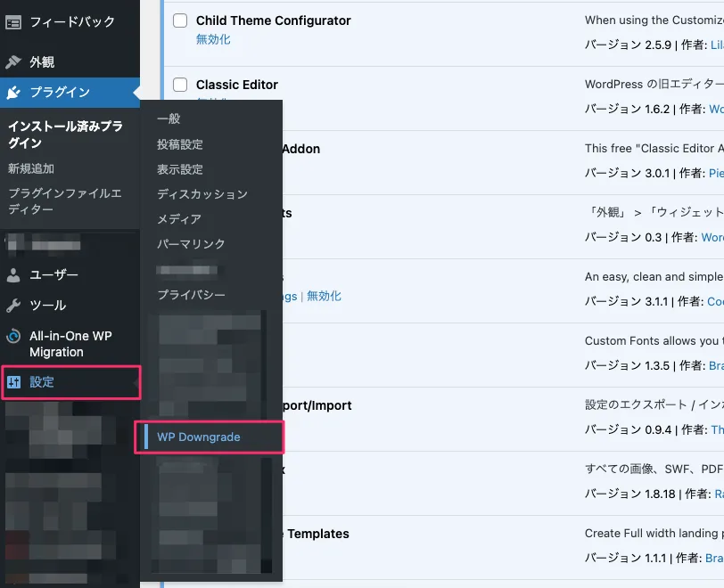Choose 表示設定 in the settings flyout
This screenshot has height=588, width=724.
[180, 169]
